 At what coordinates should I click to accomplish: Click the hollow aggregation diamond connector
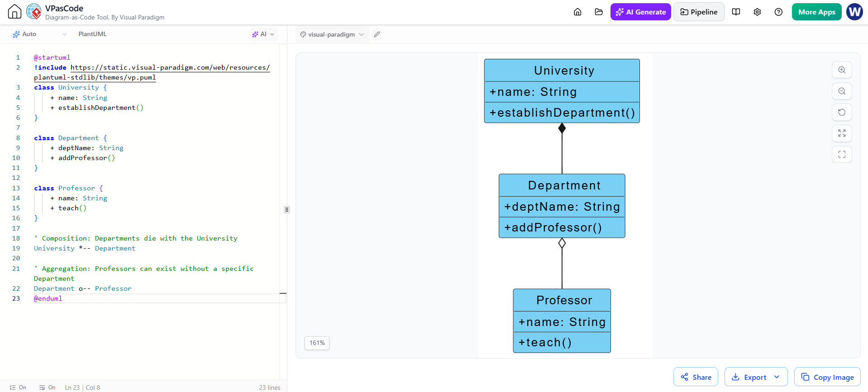click(562, 243)
